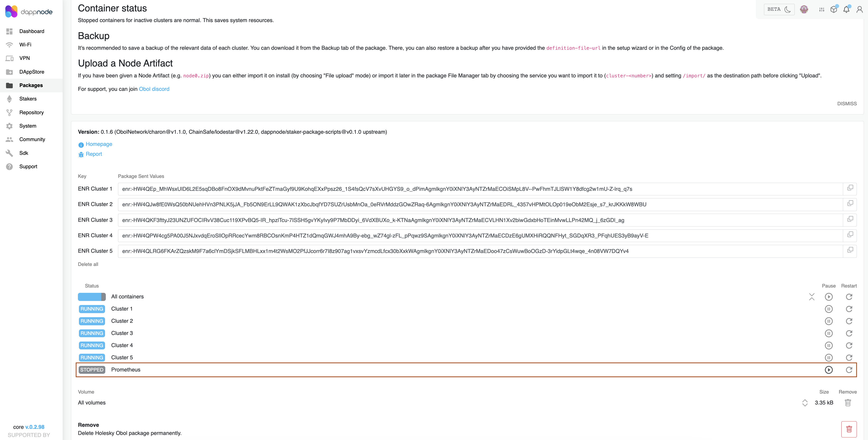The height and width of the screenshot is (440, 868).
Task: Click the Community sidebar icon
Action: (10, 139)
